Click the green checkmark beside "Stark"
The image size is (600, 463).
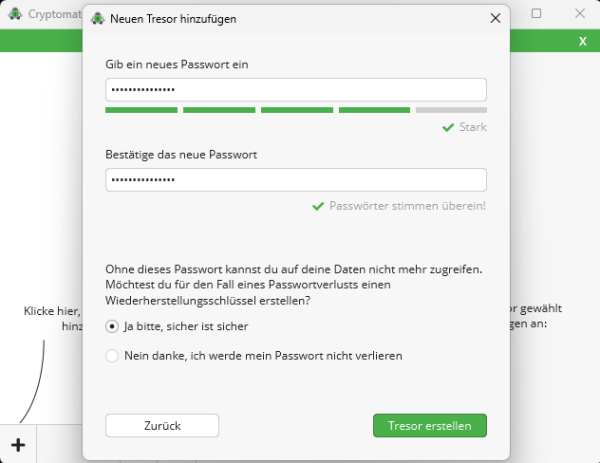click(x=448, y=128)
